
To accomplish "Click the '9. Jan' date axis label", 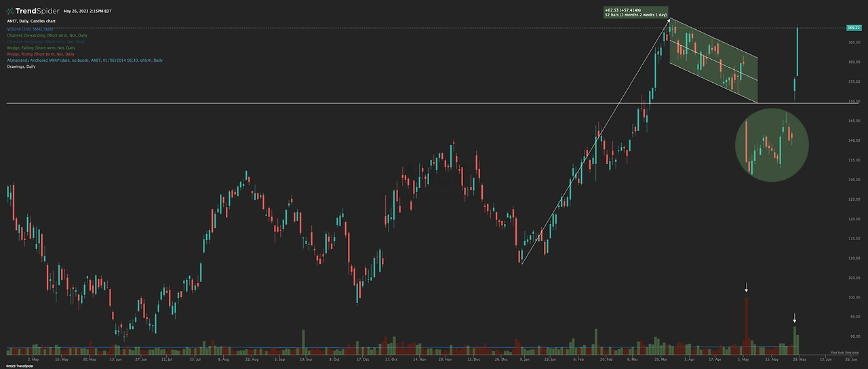I will click(x=524, y=360).
